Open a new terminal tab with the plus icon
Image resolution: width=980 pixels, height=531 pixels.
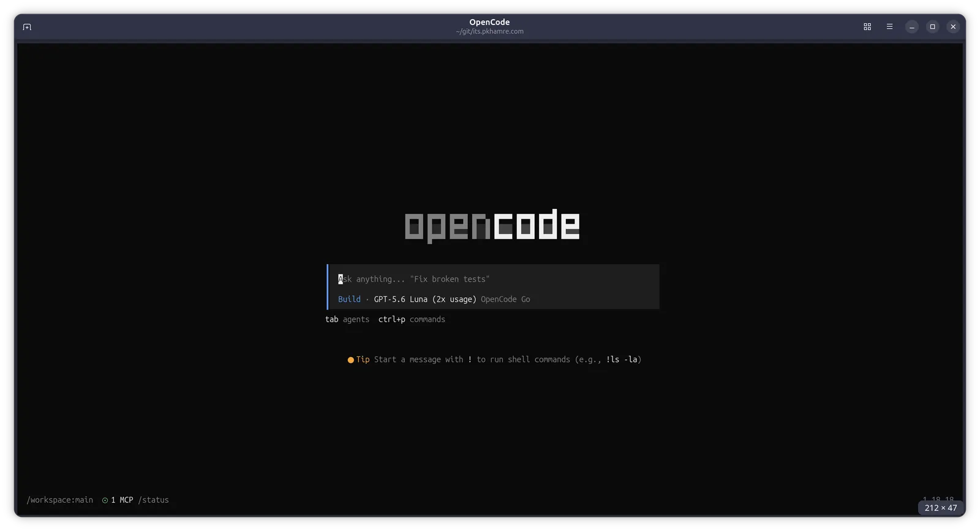[27, 27]
